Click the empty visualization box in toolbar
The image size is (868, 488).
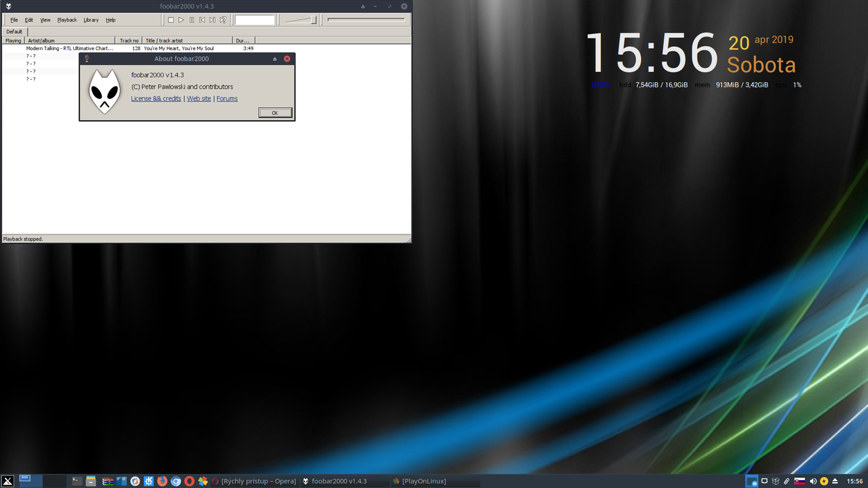click(255, 20)
